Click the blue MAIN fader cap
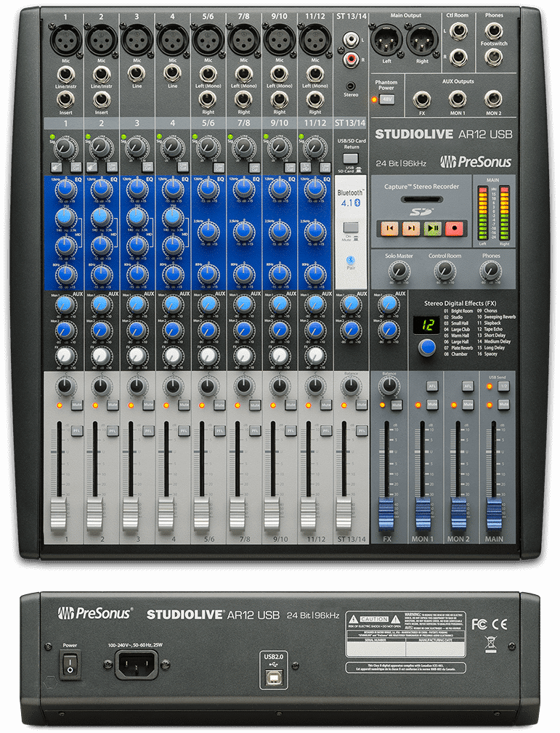This screenshot has height=733, width=560. (494, 514)
